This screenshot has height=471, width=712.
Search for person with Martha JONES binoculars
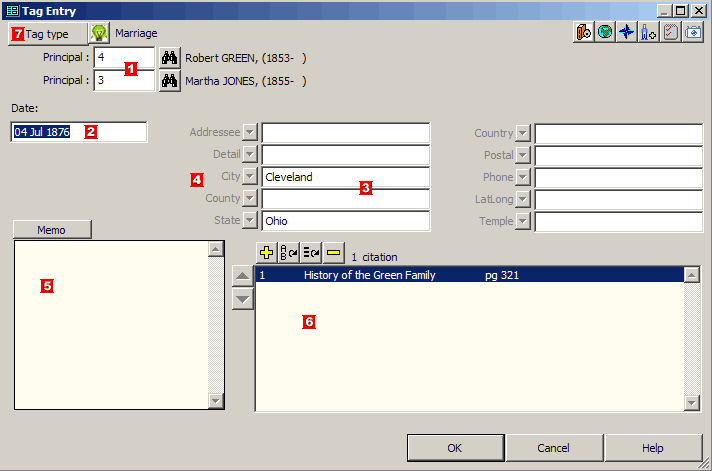point(169,81)
